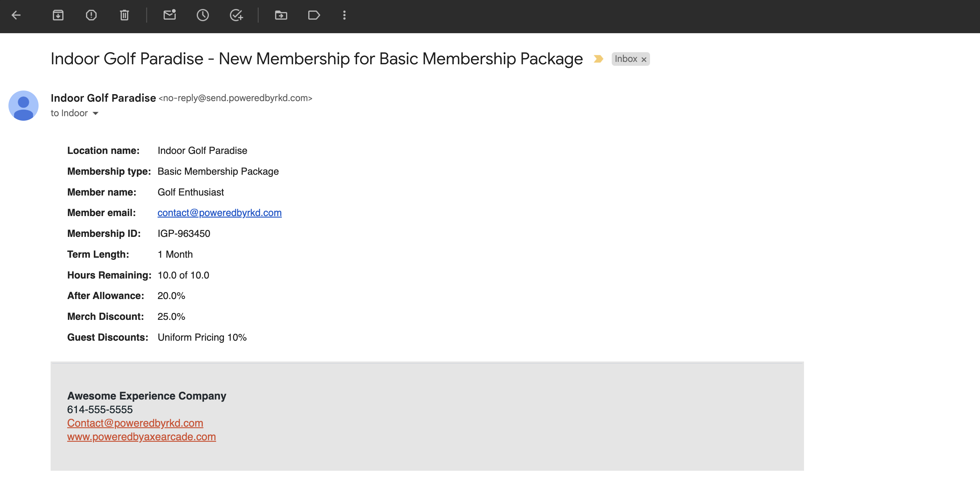Screen dimensions: 980x484
Task: Remove the Inbox label from email
Action: 644,60
